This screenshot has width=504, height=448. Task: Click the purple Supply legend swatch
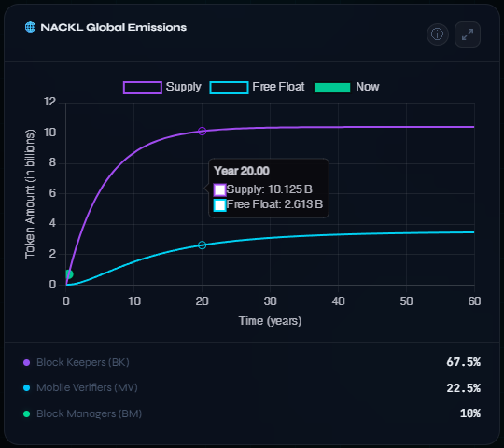[x=143, y=88]
